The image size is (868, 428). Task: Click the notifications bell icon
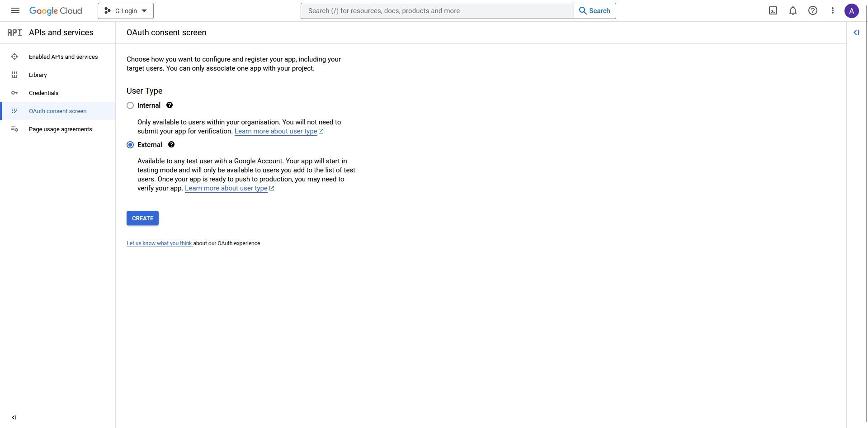pos(793,10)
